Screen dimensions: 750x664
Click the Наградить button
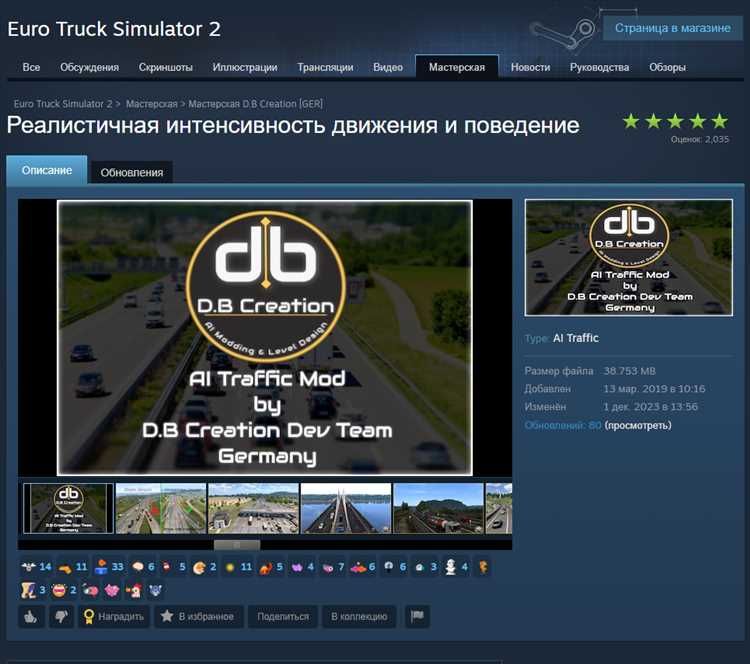[114, 616]
